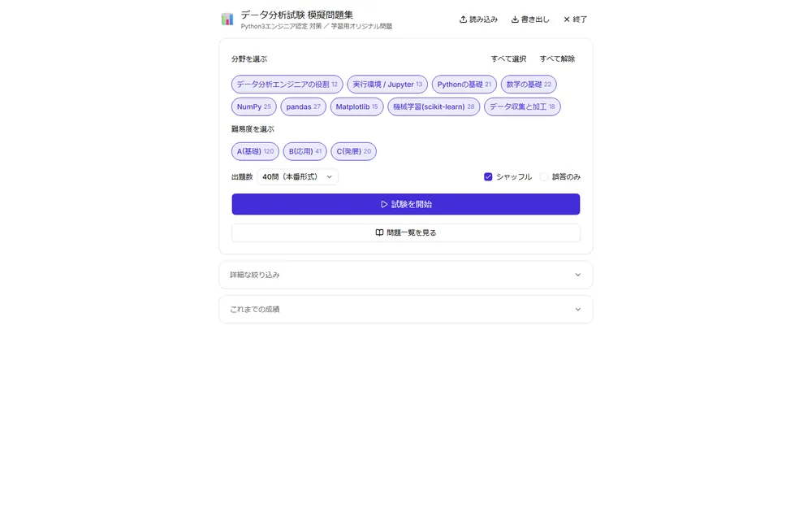Viewport: 812px width, 508px height.
Task: Toggle the pandas category chip
Action: (304, 106)
